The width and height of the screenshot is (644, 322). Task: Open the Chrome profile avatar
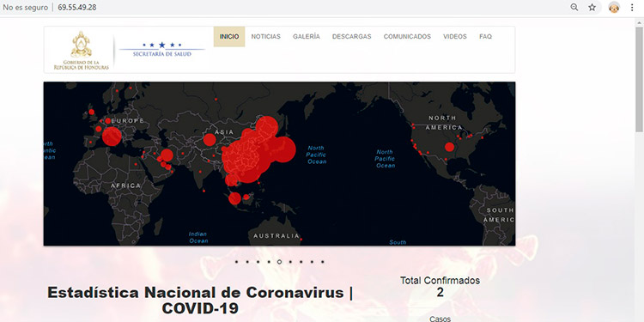click(614, 8)
